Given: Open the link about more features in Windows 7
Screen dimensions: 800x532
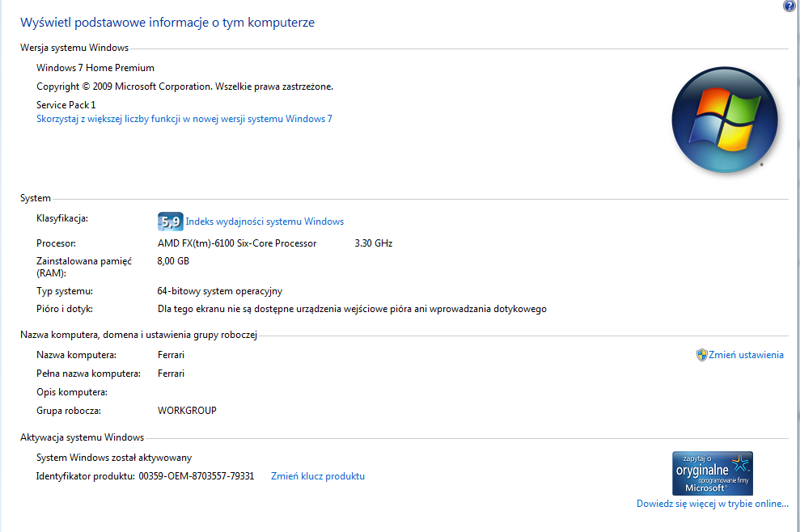Looking at the screenshot, I should tap(184, 119).
